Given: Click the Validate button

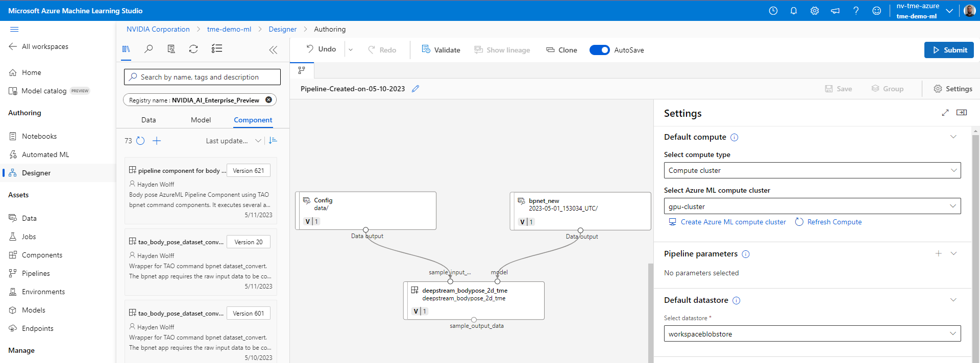Looking at the screenshot, I should pyautogui.click(x=441, y=50).
